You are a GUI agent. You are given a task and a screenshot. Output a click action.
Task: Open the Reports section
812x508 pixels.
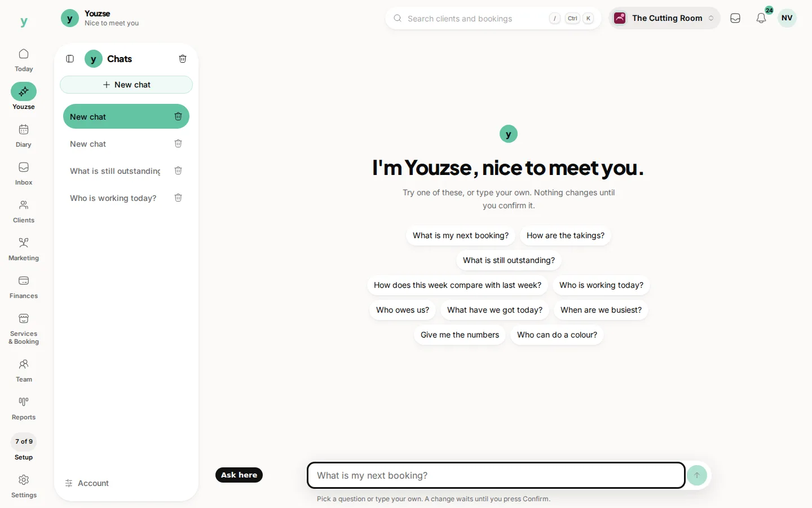(x=24, y=409)
